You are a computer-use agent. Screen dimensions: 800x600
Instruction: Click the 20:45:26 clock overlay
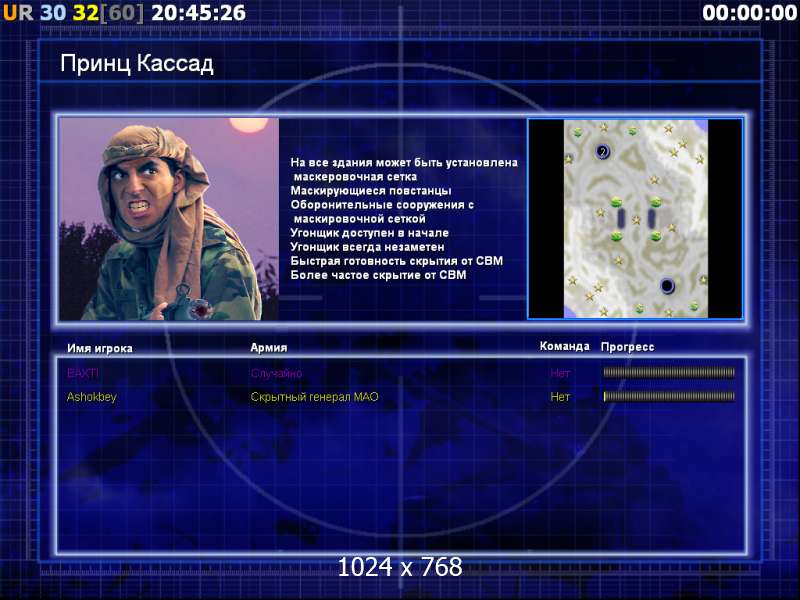(x=198, y=13)
